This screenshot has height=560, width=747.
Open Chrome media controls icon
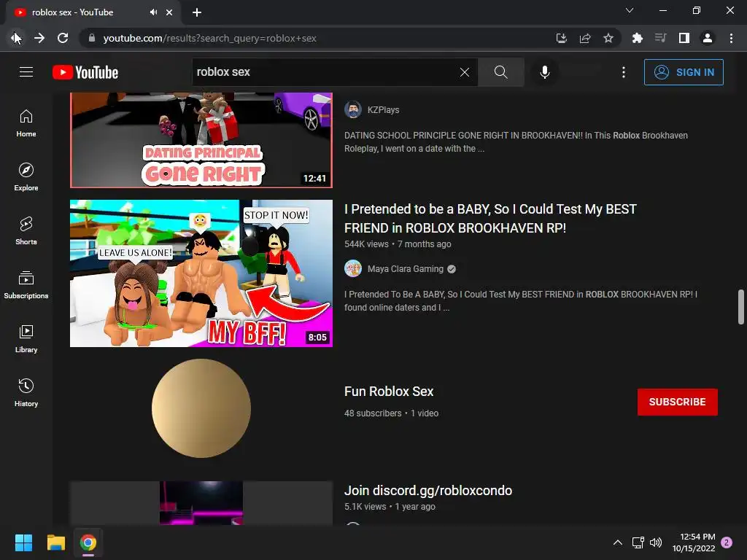[660, 38]
